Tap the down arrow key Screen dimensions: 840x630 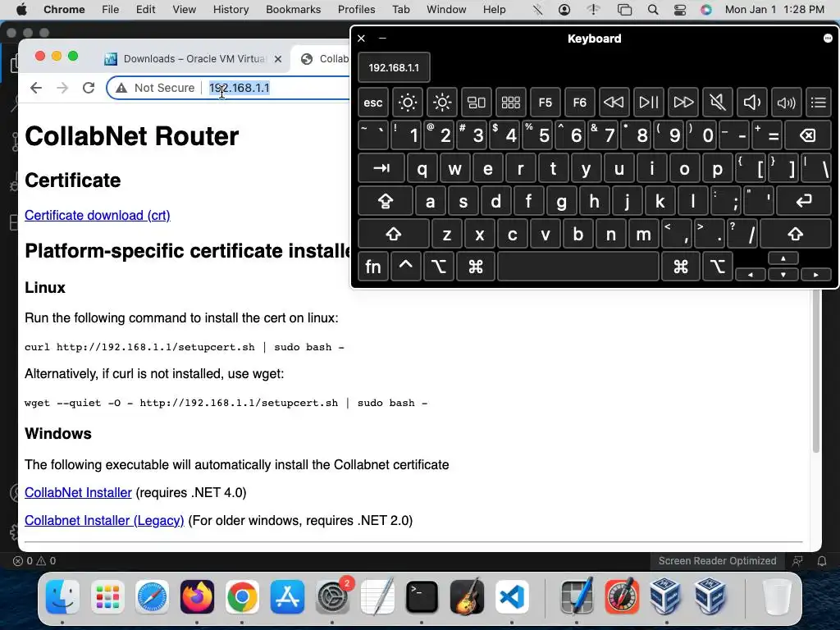(x=783, y=274)
